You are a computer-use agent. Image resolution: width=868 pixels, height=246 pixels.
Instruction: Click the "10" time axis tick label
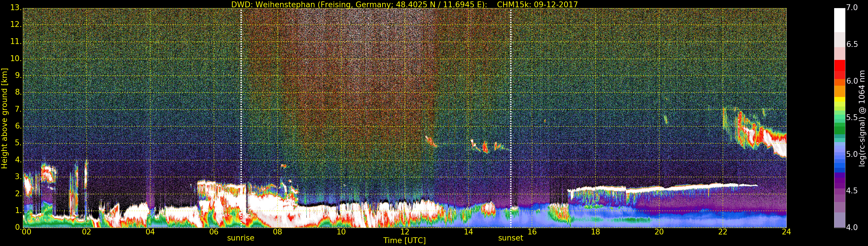click(x=341, y=232)
